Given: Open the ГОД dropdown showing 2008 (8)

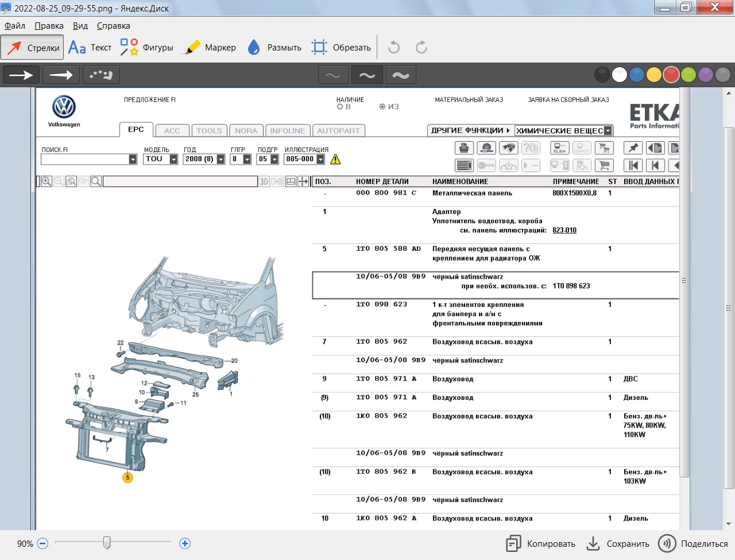Looking at the screenshot, I should [x=220, y=159].
